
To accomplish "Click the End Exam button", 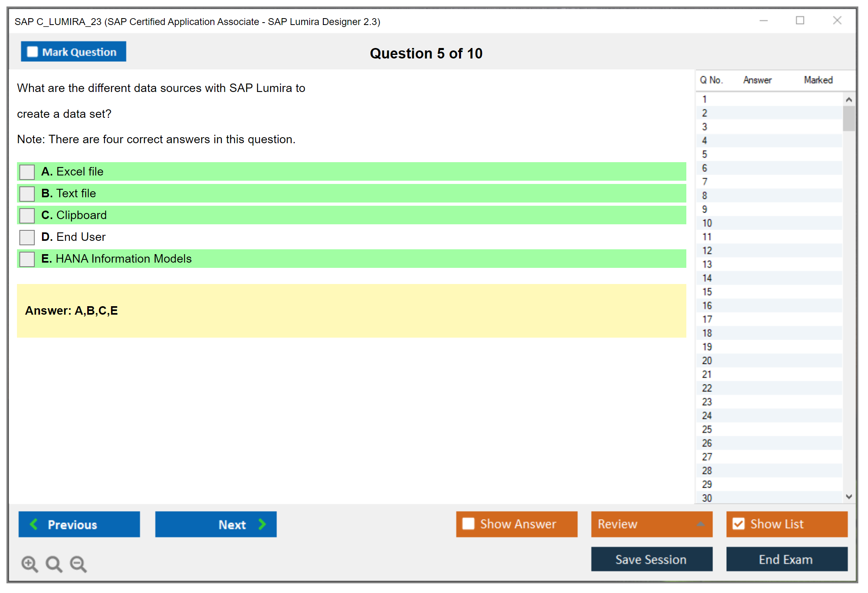I will 786,559.
